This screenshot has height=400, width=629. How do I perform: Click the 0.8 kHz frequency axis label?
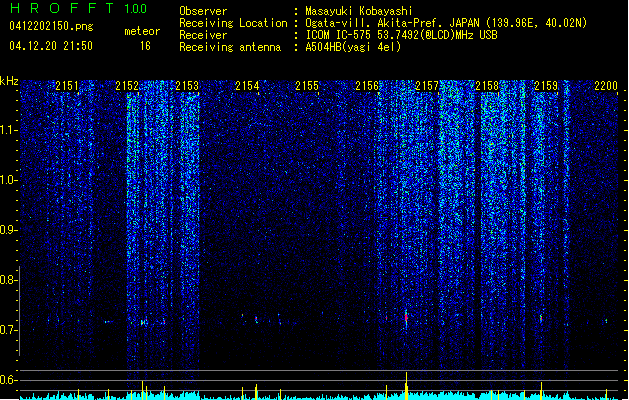click(9, 280)
